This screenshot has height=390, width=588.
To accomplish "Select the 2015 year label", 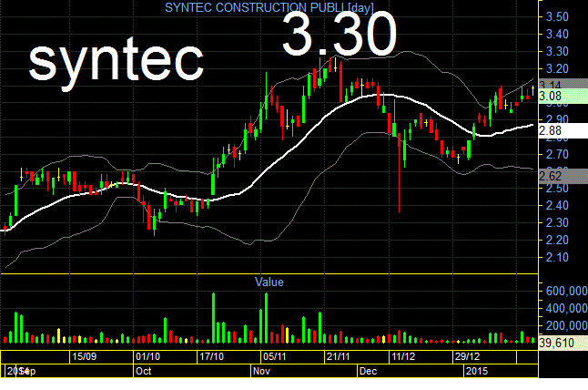I will coord(477,371).
